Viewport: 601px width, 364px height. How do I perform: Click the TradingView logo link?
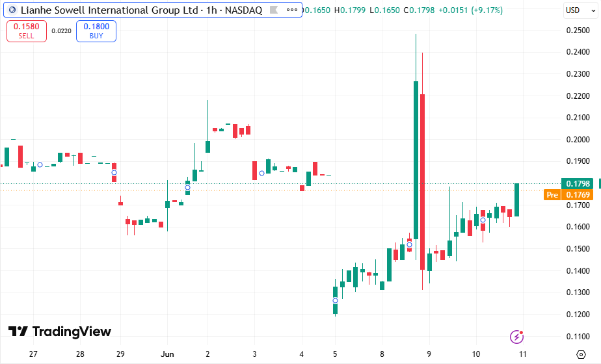60,331
